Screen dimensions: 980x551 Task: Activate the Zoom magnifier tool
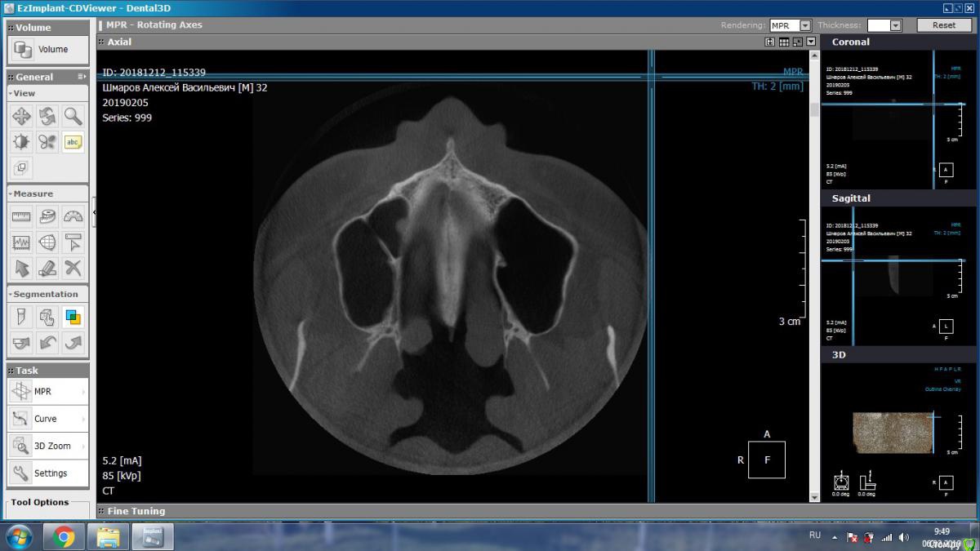[x=73, y=116]
